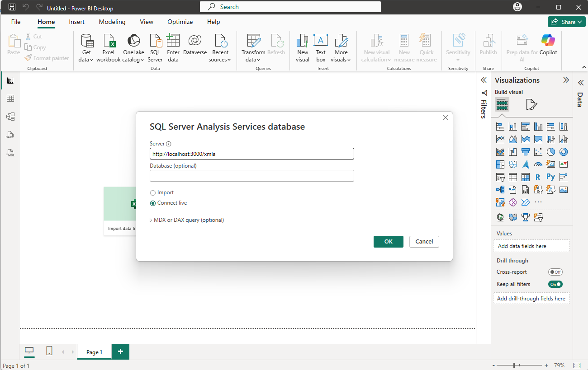Viewport: 588px width, 370px height.
Task: Open Copilot from the ribbon
Action: pos(548,45)
